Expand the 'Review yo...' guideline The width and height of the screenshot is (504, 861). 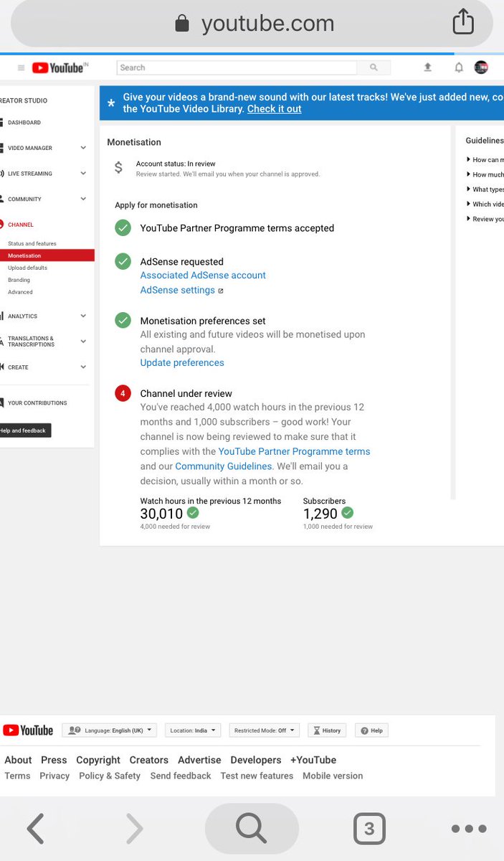pos(485,219)
